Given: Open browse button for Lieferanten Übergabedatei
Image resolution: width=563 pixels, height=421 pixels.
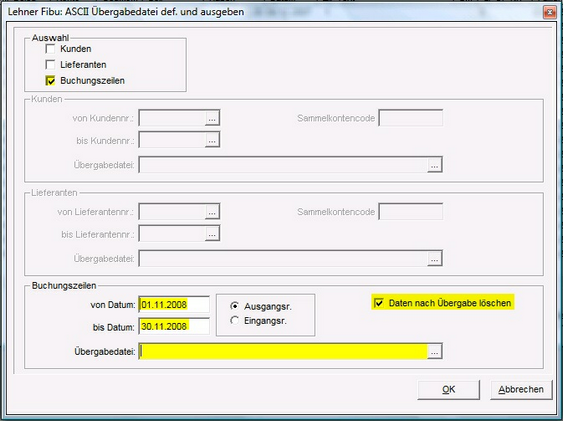Looking at the screenshot, I should coord(434,258).
